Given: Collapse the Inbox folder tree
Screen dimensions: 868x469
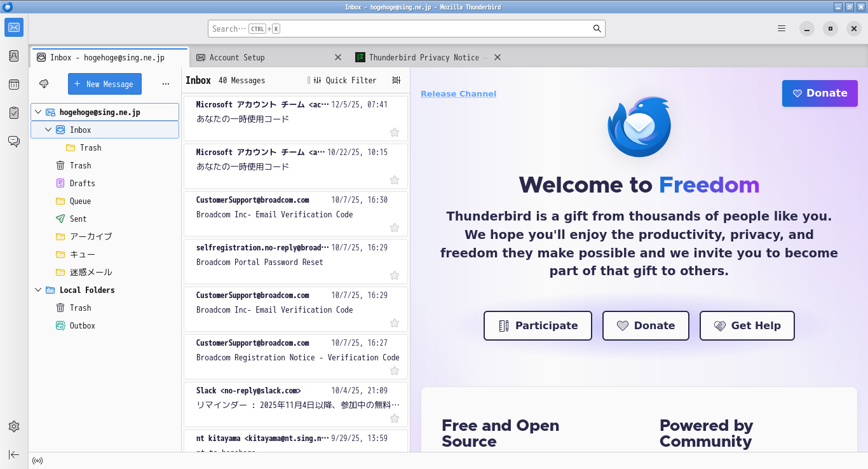Looking at the screenshot, I should (47, 130).
